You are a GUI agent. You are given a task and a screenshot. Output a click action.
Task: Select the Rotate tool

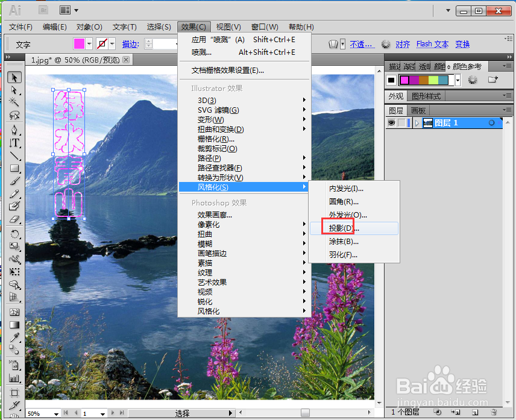14,234
